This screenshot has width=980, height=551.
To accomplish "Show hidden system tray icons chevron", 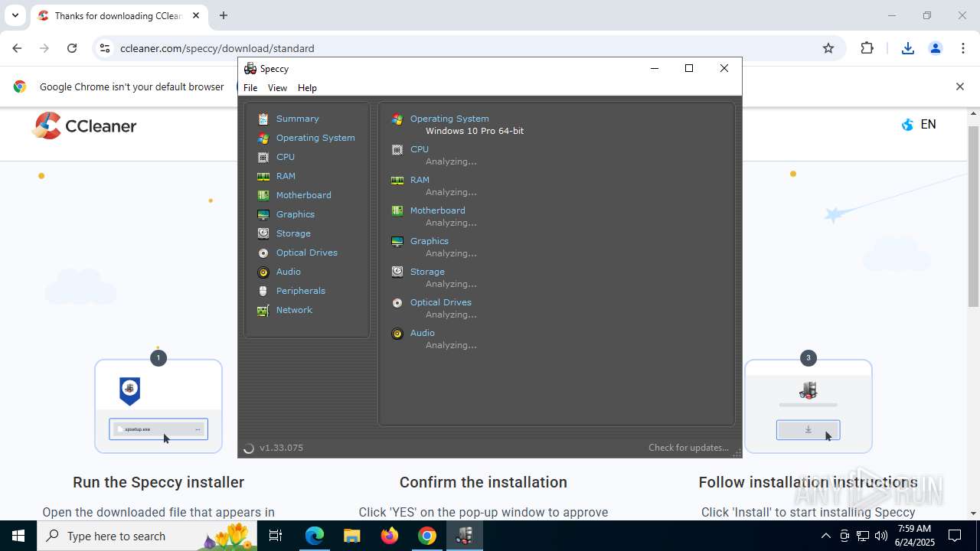I will point(825,536).
